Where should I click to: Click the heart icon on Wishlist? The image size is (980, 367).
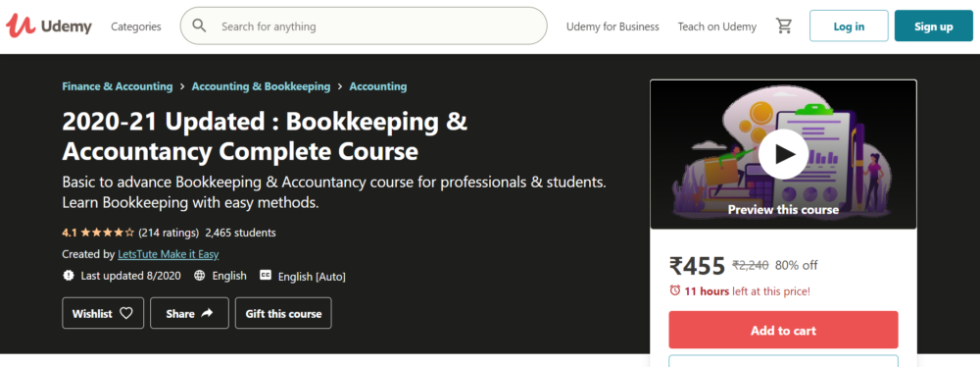[126, 313]
